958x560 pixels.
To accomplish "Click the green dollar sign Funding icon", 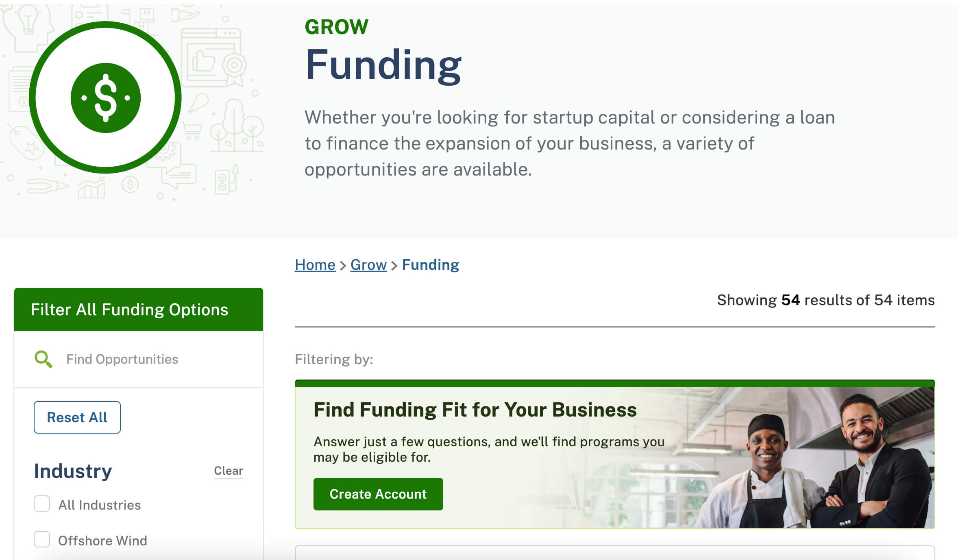I will click(105, 98).
